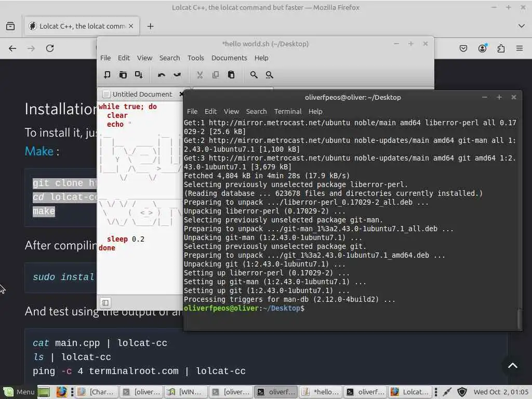Click the 'sleep 0.2' line in the editor
The image size is (532, 399).
(x=126, y=239)
